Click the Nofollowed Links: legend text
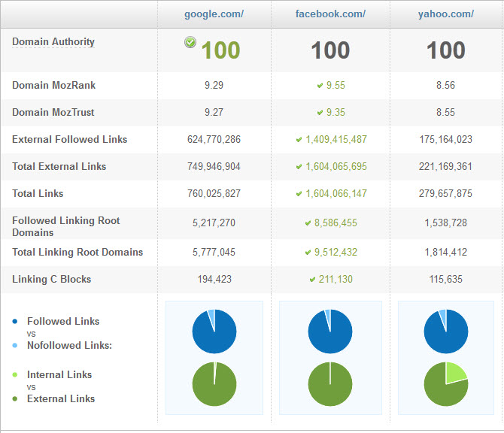 click(70, 345)
